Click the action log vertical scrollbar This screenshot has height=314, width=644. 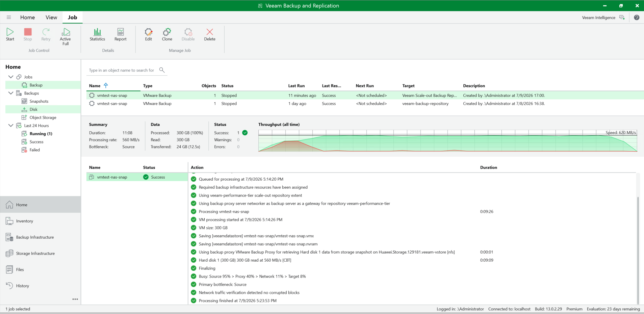coord(638,250)
